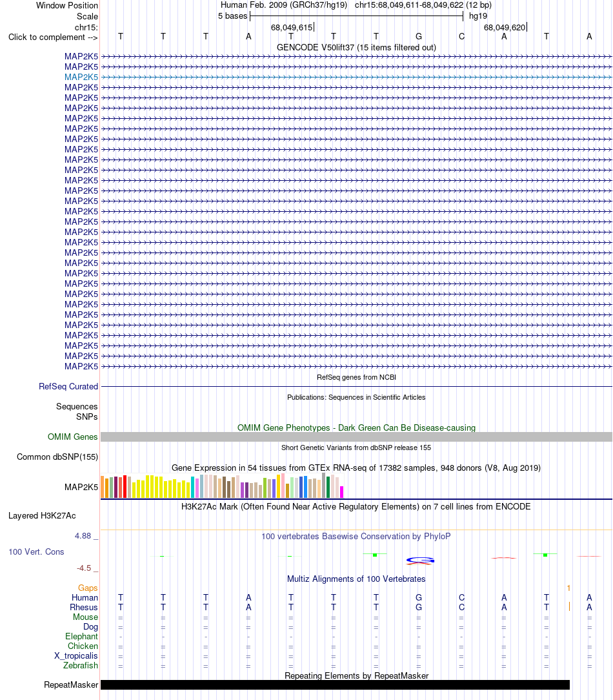Click the magenta last bar in GTEx chart
This screenshot has height=700, width=613.
pyautogui.click(x=342, y=493)
